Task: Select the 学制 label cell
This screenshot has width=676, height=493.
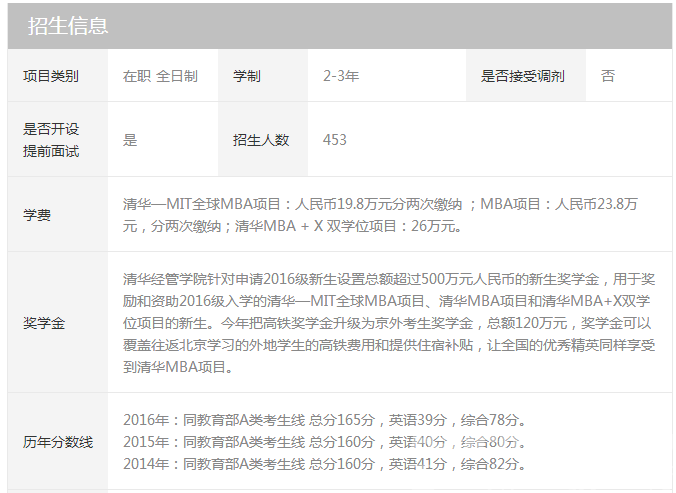Action: point(247,76)
